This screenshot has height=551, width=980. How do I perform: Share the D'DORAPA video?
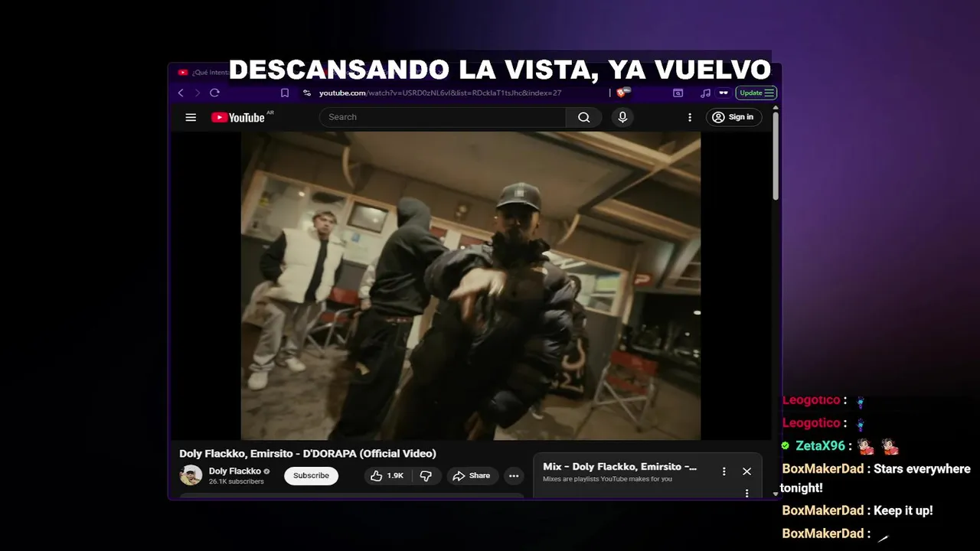pyautogui.click(x=472, y=475)
